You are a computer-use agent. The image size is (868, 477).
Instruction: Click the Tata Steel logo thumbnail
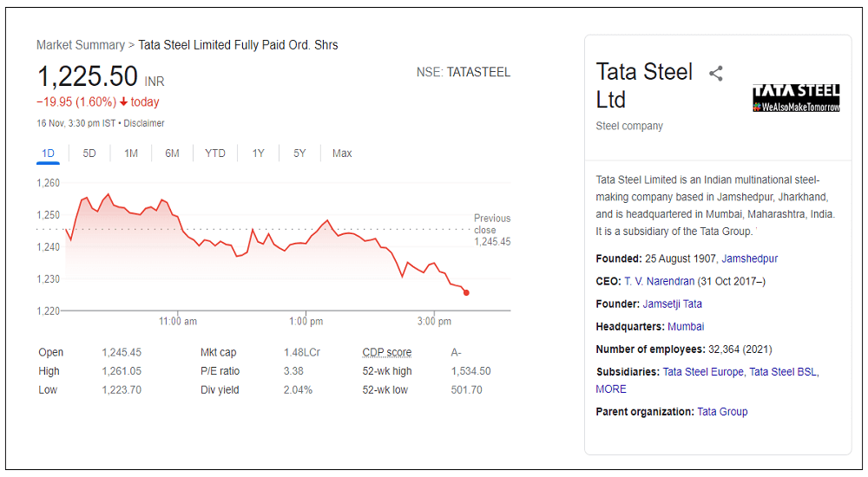click(796, 98)
